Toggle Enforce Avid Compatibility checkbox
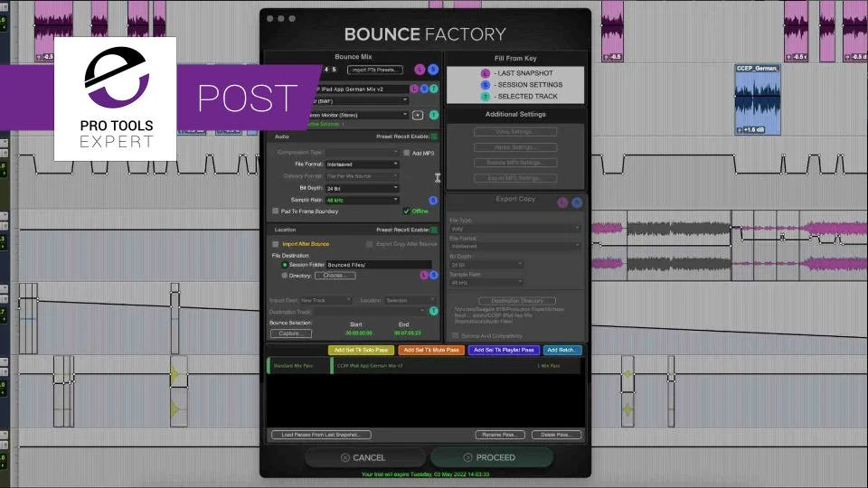Viewport: 868px width, 488px height. click(455, 336)
